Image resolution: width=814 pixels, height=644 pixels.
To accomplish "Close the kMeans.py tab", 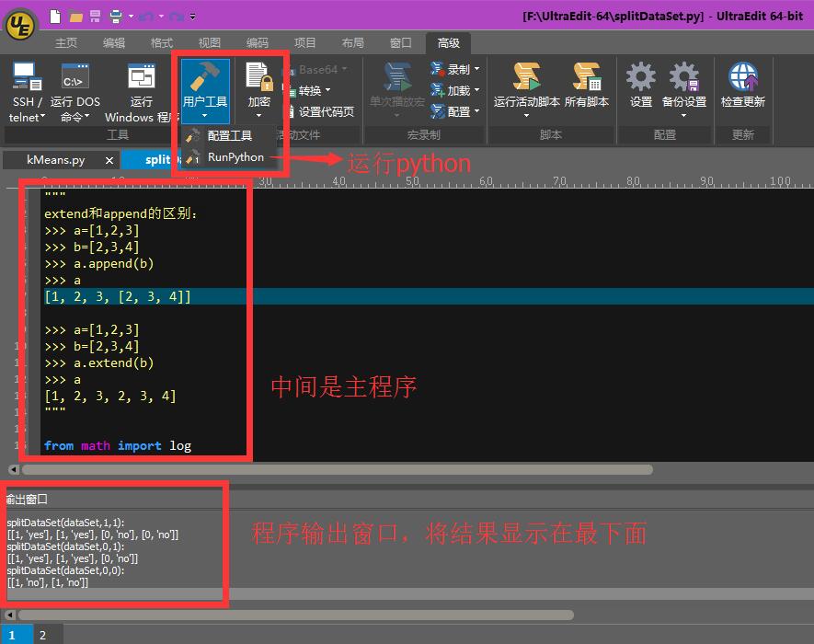I will [109, 160].
